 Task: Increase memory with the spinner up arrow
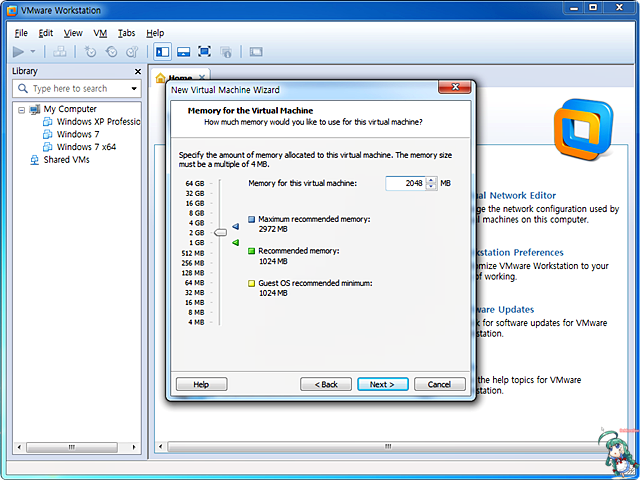pos(431,180)
